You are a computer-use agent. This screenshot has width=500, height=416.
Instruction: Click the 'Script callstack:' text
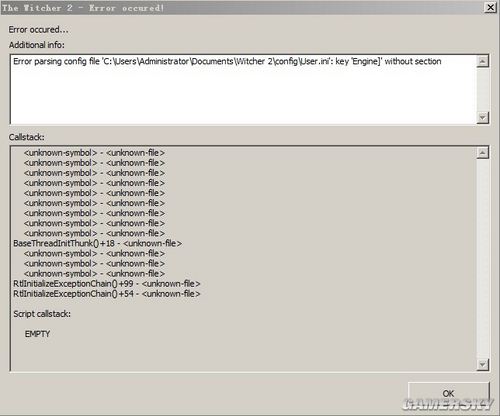coord(42,314)
